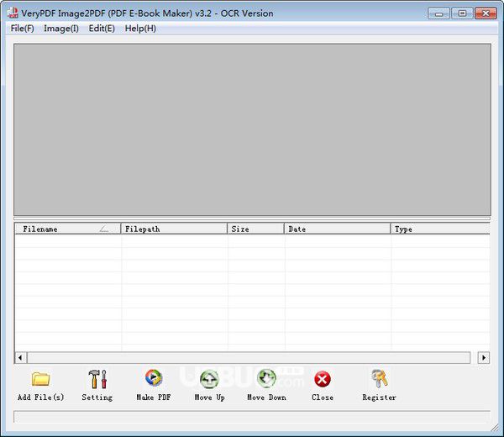
Task: Click the horizontal scrollbar left arrow
Action: click(x=20, y=357)
